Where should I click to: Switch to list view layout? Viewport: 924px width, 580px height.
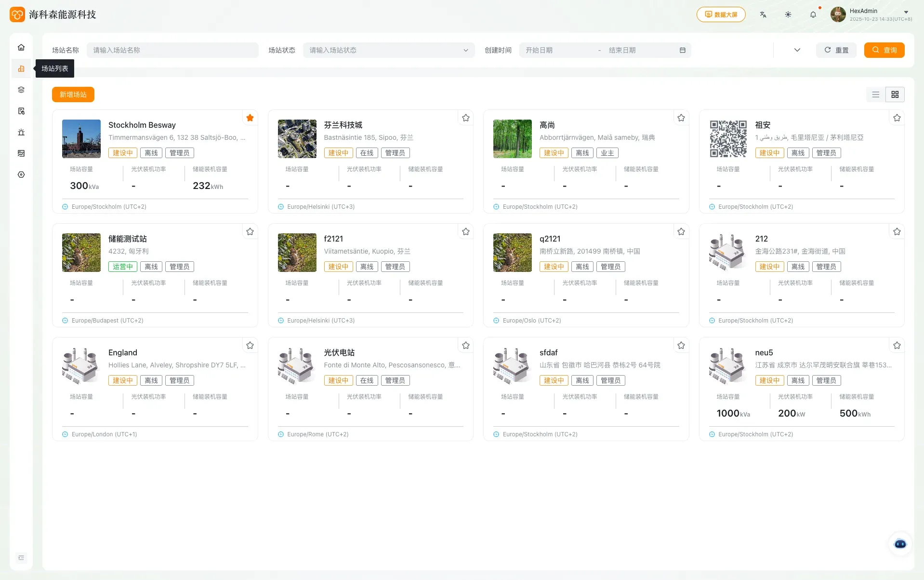click(x=876, y=94)
